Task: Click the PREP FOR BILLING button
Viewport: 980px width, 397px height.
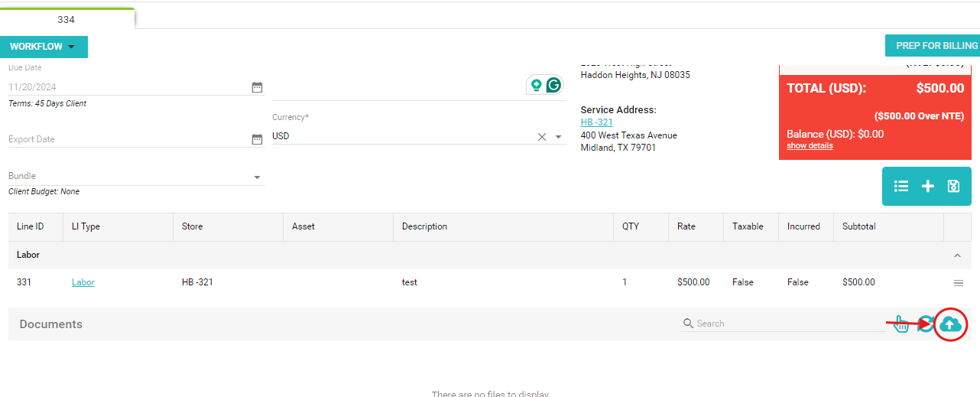Action: pyautogui.click(x=932, y=46)
